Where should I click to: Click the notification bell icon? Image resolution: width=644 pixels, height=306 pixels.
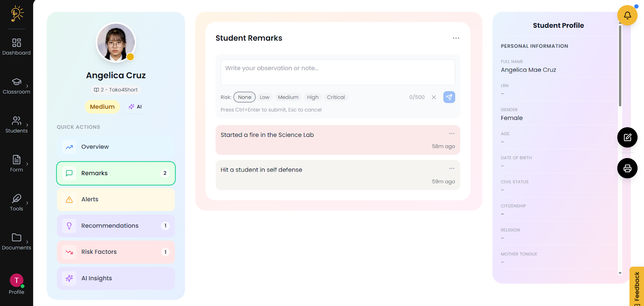click(x=627, y=15)
